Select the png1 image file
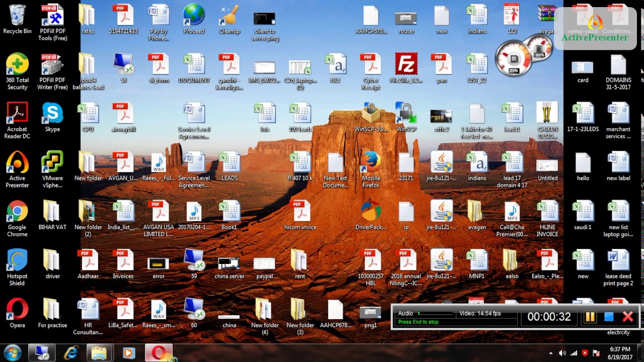The width and height of the screenshot is (644, 362). [371, 316]
